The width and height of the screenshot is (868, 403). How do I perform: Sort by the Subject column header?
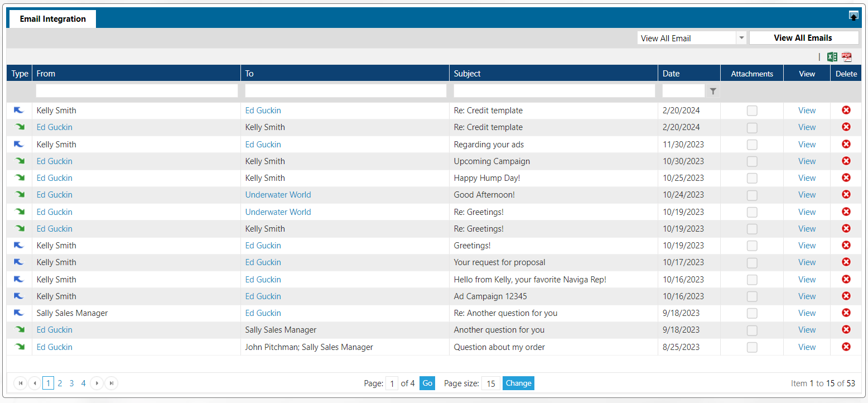467,74
